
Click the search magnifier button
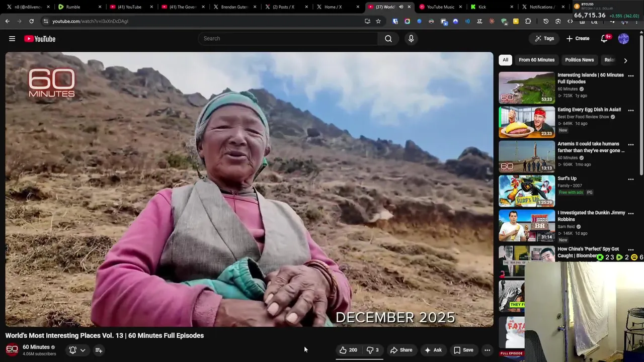[x=388, y=39]
